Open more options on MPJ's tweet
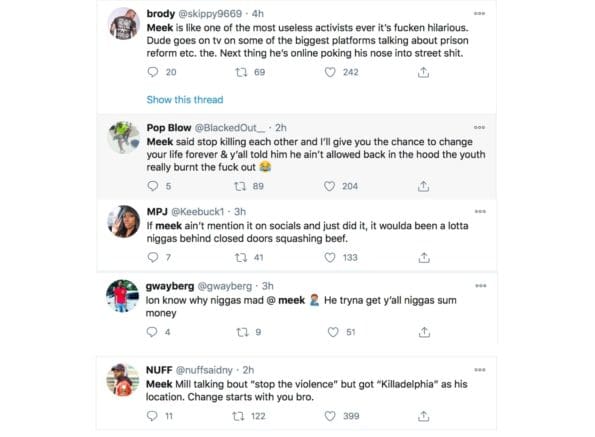 point(480,211)
